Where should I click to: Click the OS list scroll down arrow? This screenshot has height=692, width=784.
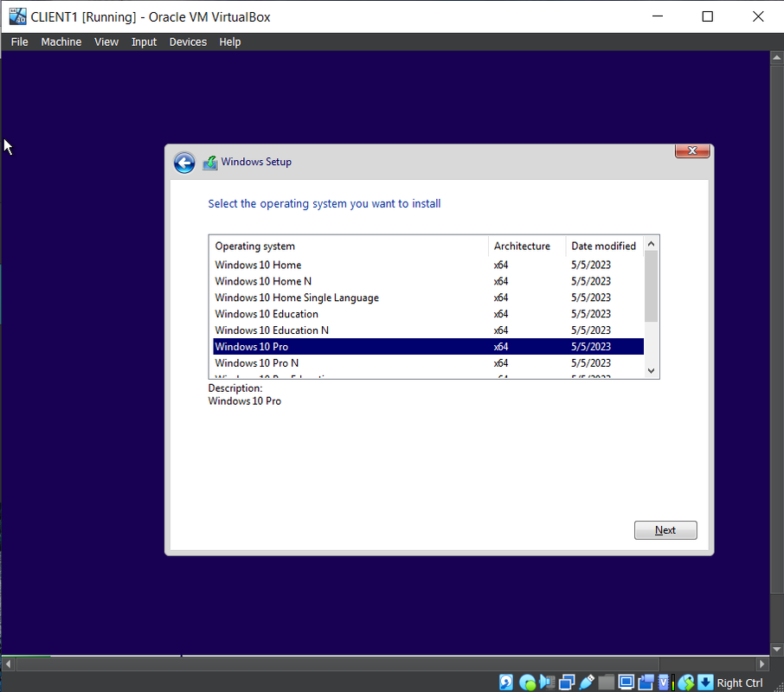pos(651,371)
